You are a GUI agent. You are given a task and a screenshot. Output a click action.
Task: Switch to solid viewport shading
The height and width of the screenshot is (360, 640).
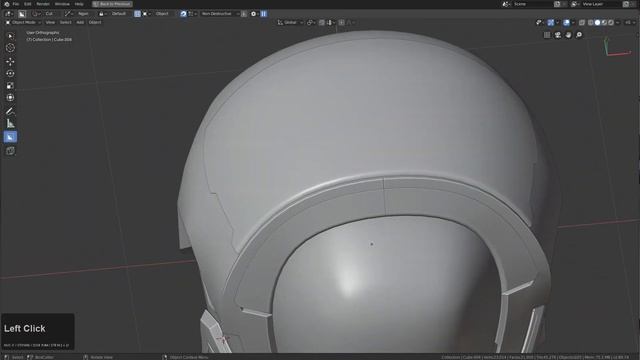pos(597,22)
